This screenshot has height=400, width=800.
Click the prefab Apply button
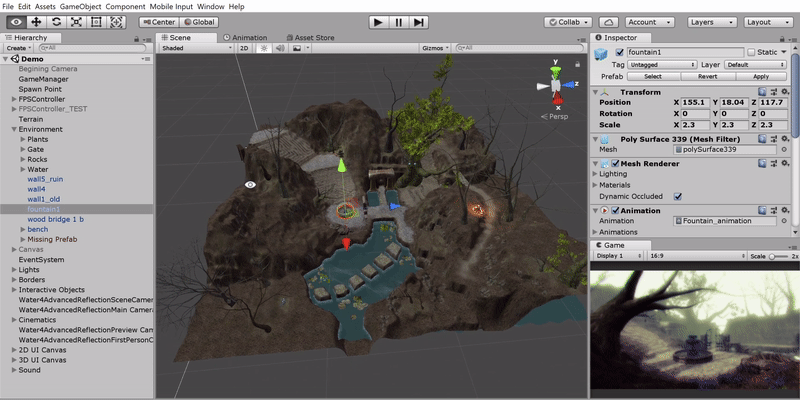click(x=761, y=77)
